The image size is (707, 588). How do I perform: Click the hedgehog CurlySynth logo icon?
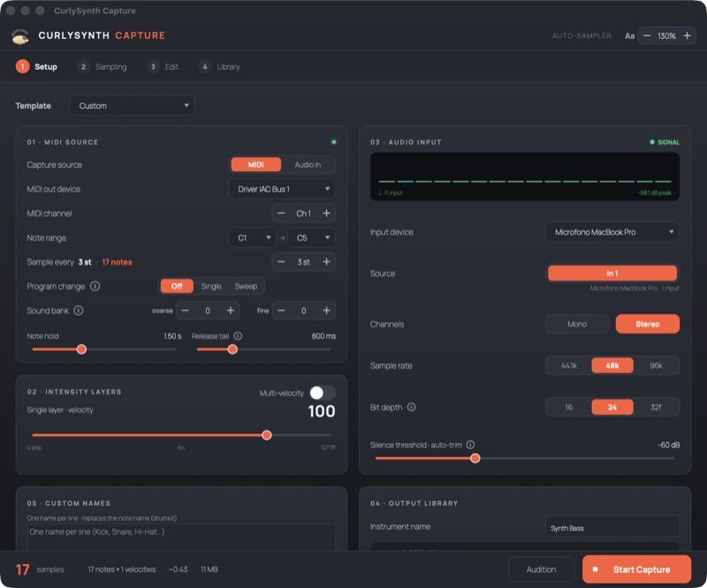(20, 36)
